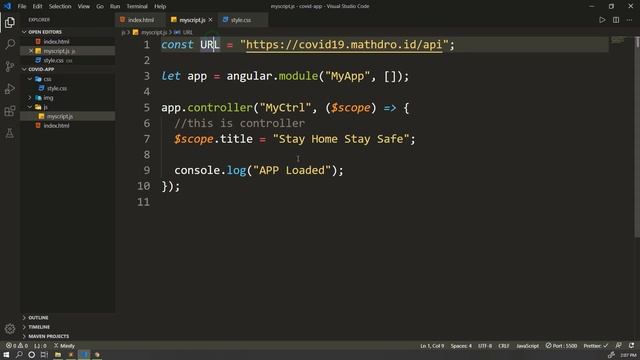Click the Prettier status indicator
Screen dimensions: 640x360
coord(596,346)
